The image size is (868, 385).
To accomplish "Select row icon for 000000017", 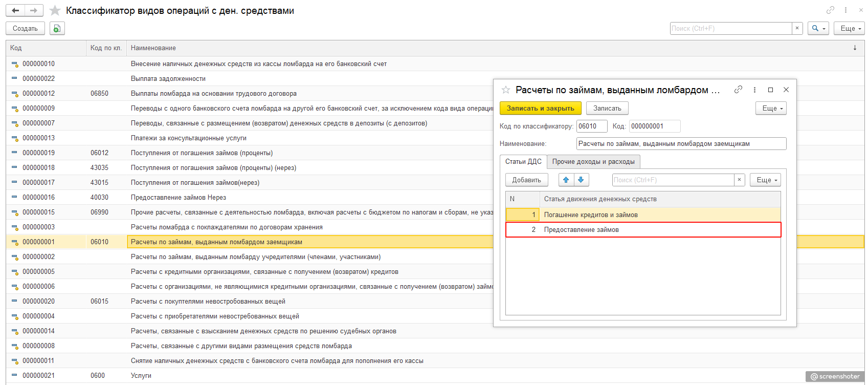I will tap(15, 183).
